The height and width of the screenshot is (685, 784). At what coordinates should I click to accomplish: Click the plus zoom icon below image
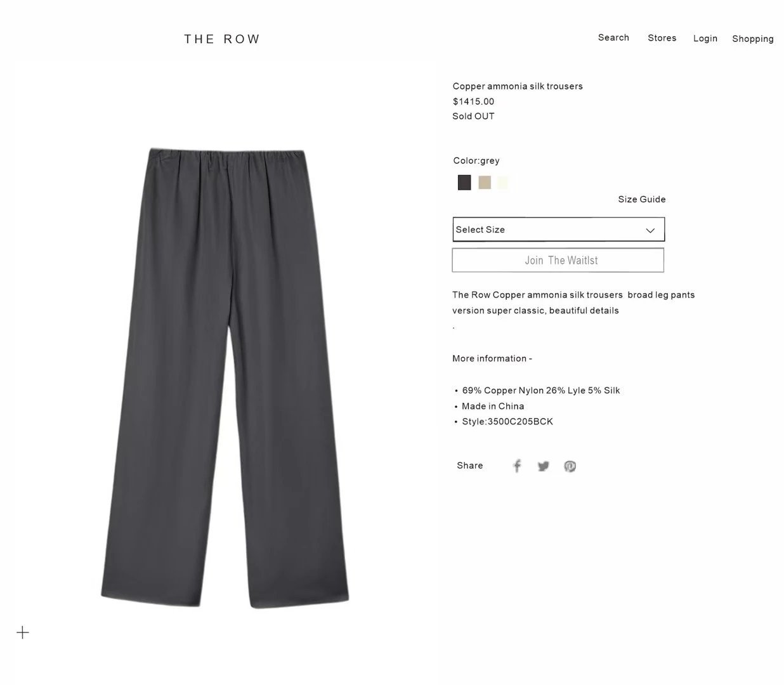tap(23, 632)
